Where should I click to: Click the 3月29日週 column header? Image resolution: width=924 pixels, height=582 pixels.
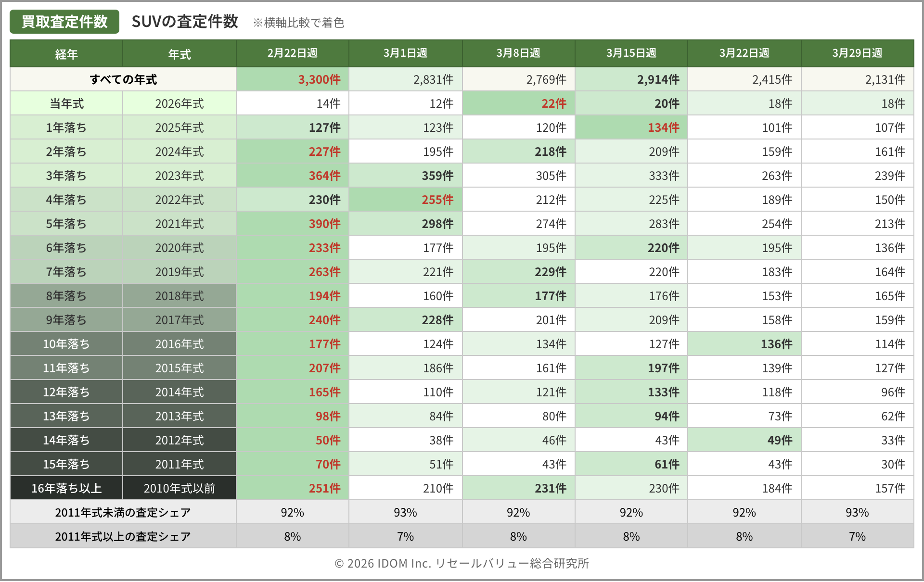point(857,53)
